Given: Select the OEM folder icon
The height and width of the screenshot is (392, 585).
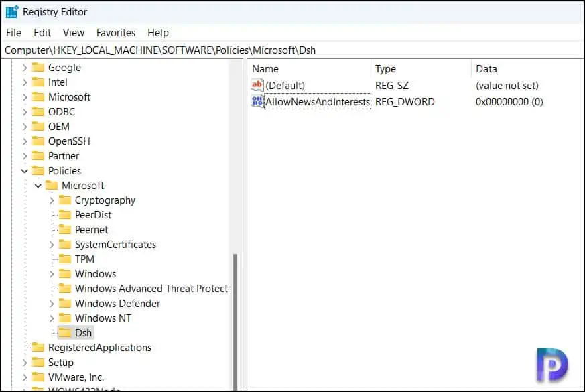Looking at the screenshot, I should click(38, 127).
